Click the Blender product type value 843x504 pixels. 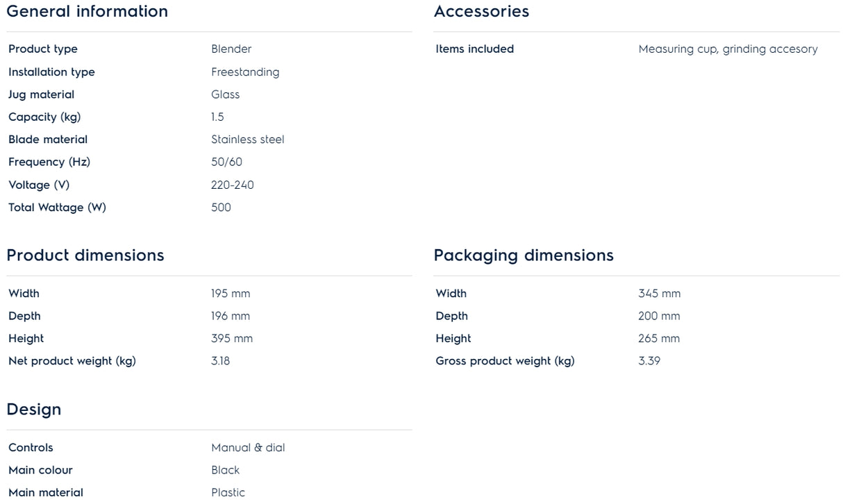click(x=231, y=49)
